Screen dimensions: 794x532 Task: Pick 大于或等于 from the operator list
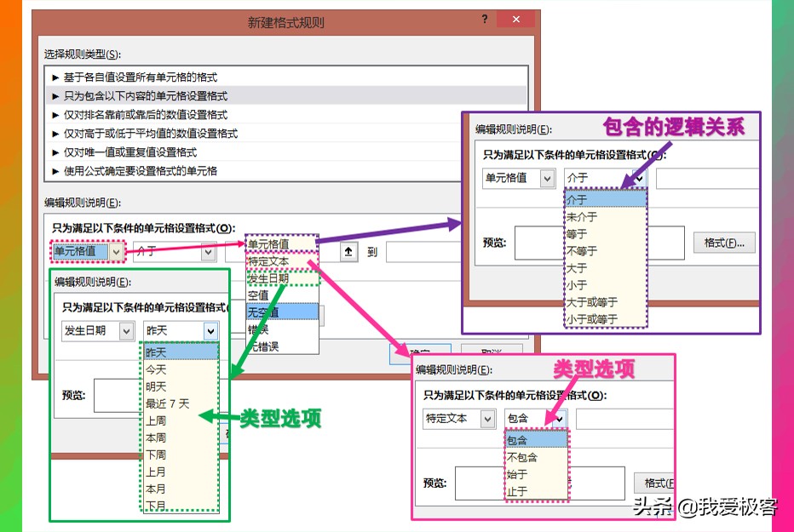(606, 302)
